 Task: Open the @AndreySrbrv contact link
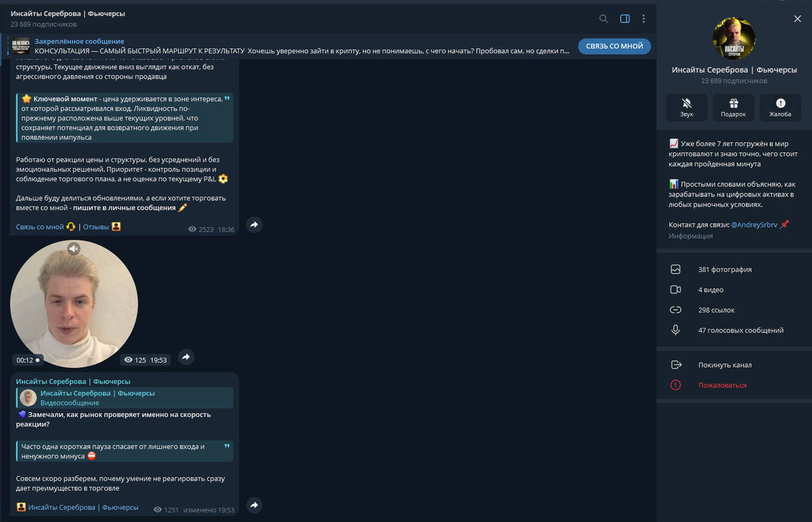(754, 225)
